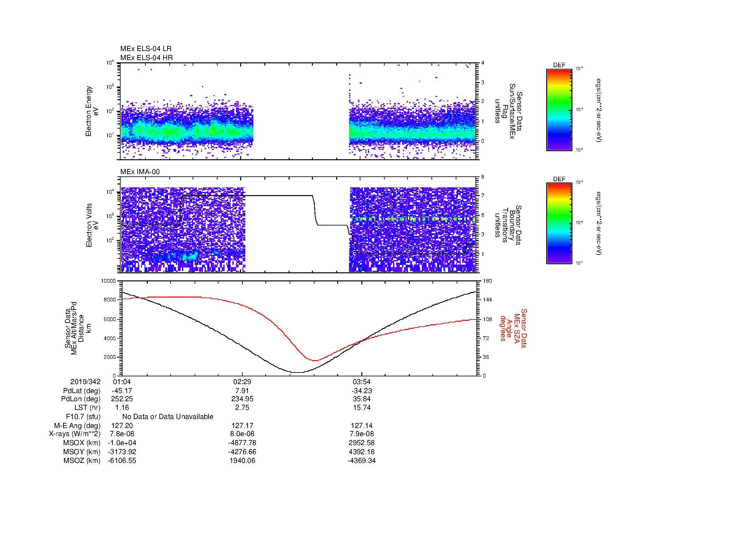Click the X-rays value 8.0e-08
756x534 pixels.
pos(242,434)
